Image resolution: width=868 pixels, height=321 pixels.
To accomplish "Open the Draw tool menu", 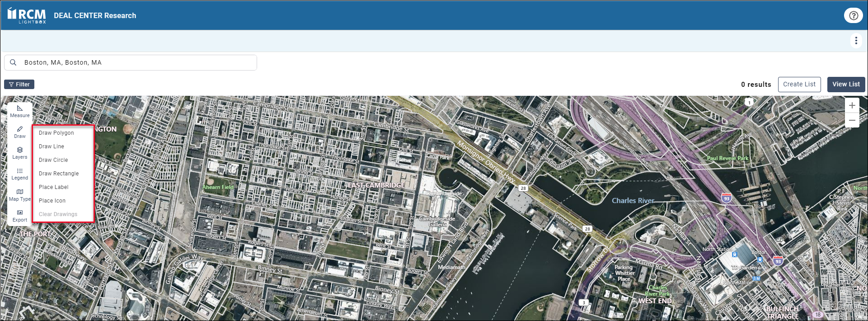I will pos(20,132).
